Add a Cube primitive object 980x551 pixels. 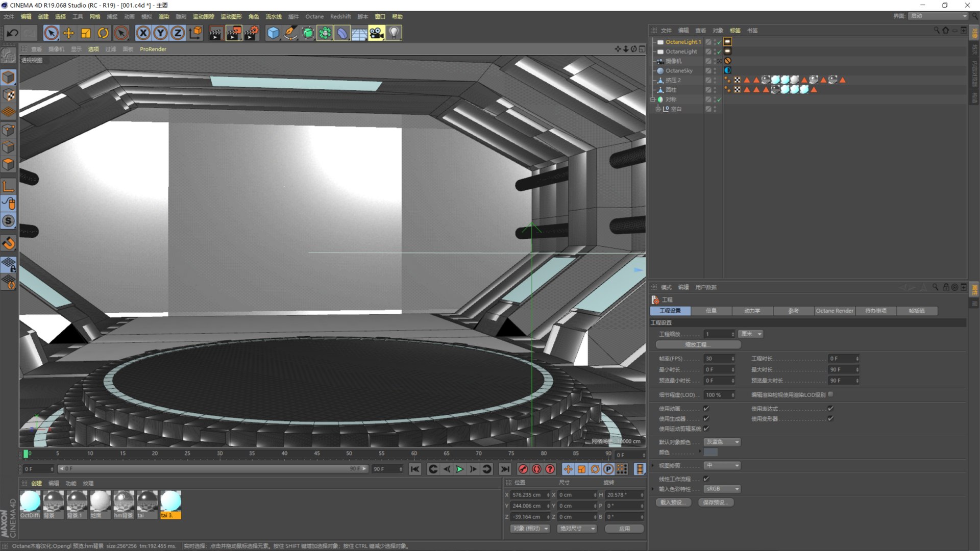coord(274,33)
